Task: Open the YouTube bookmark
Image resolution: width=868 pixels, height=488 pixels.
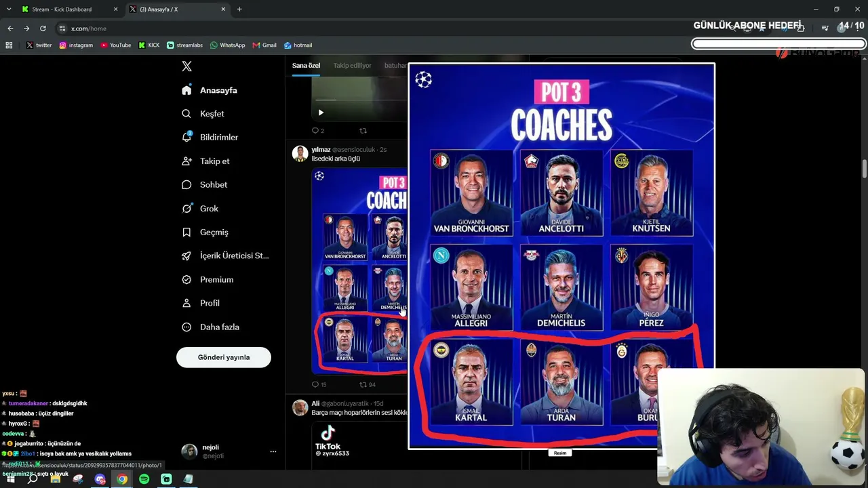Action: click(x=116, y=45)
